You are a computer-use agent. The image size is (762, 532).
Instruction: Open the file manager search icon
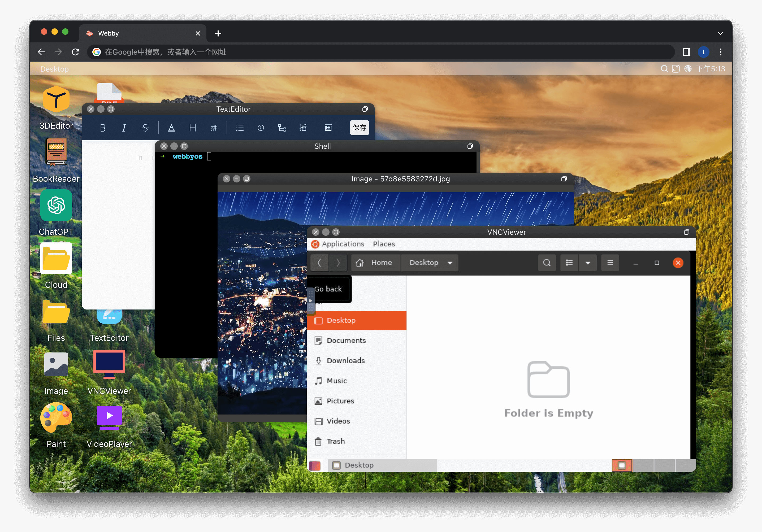pos(547,263)
